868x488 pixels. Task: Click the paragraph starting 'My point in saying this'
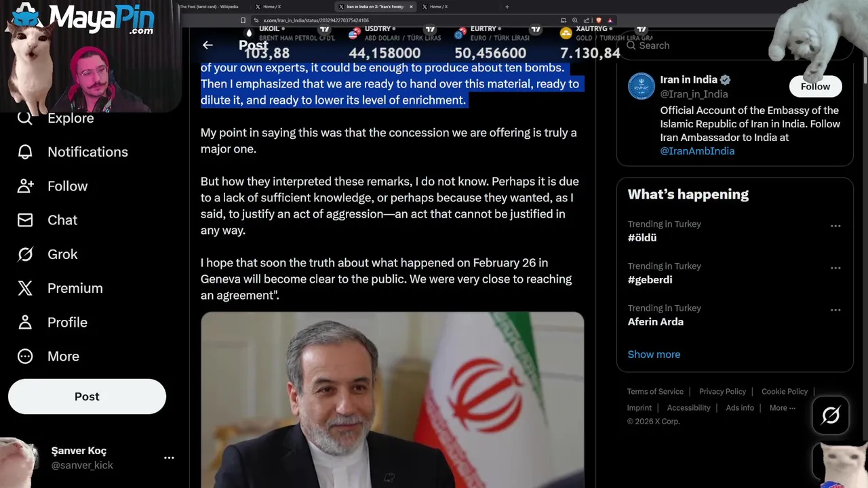(389, 140)
